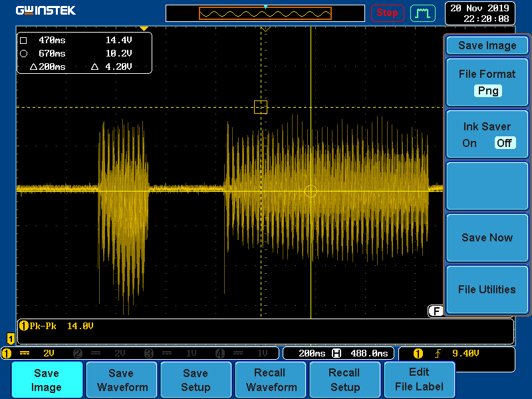Viewport: 532px width, 399px height.
Task: Click the Stop acquisition status indicator
Action: tap(387, 13)
